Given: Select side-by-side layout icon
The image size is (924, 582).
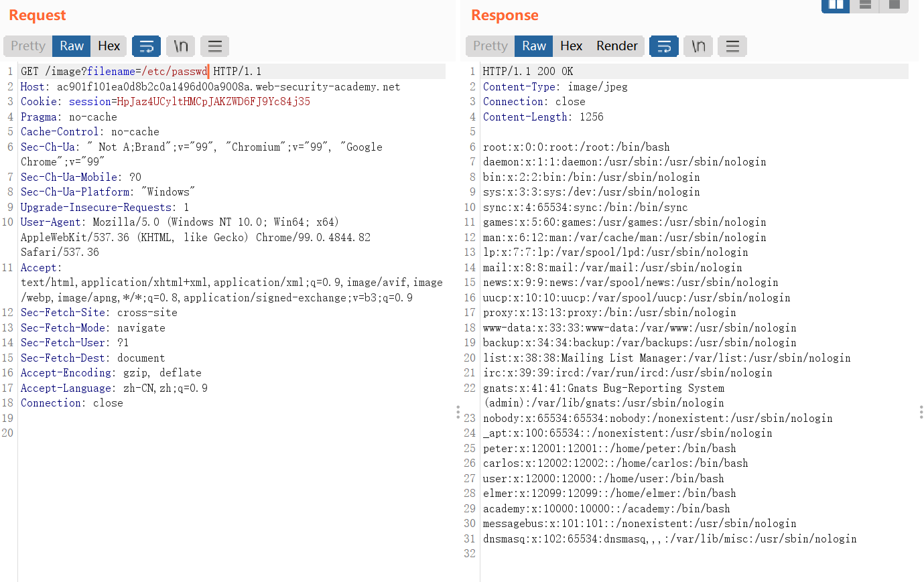Looking at the screenshot, I should tap(836, 5).
